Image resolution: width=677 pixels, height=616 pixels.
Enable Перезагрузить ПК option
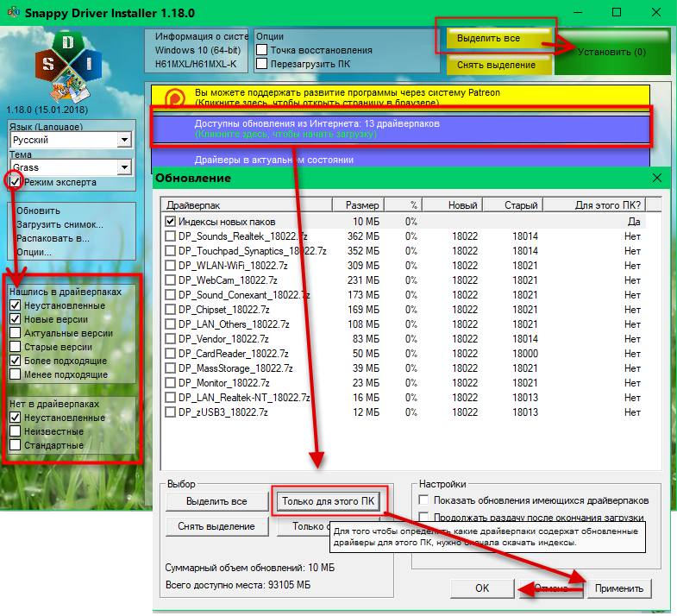click(261, 64)
